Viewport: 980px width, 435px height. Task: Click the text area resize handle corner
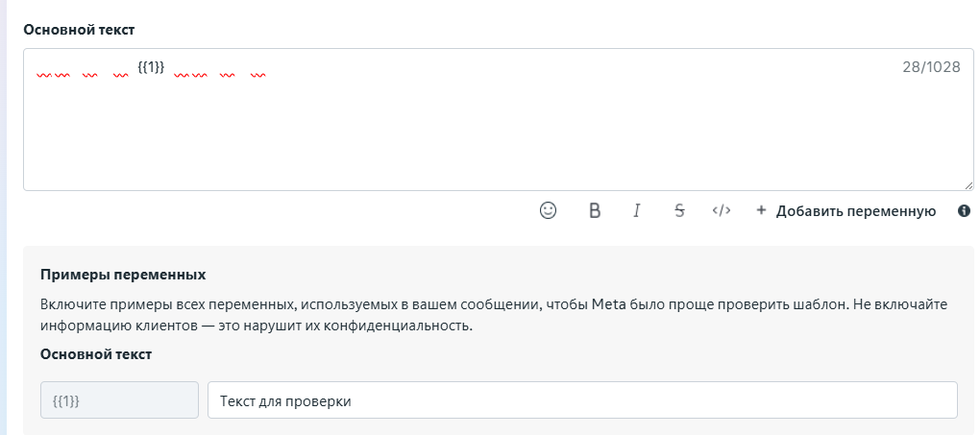pos(968,185)
